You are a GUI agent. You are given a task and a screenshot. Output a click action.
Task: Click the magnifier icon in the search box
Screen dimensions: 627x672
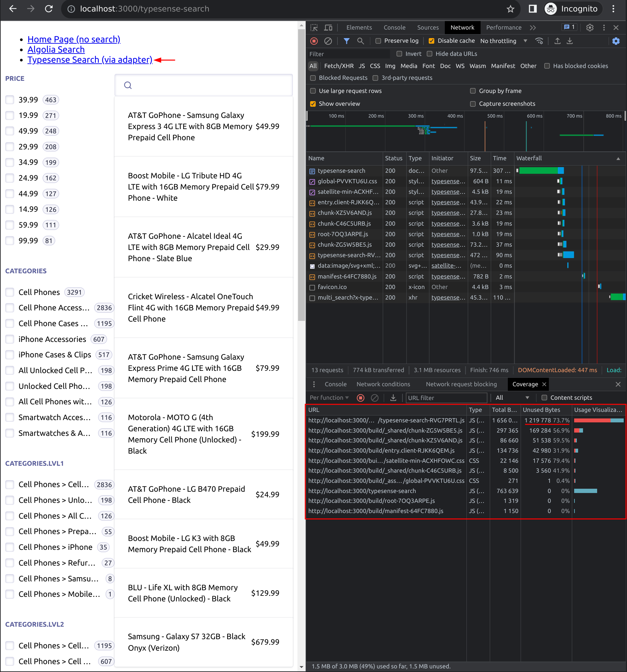coord(128,85)
